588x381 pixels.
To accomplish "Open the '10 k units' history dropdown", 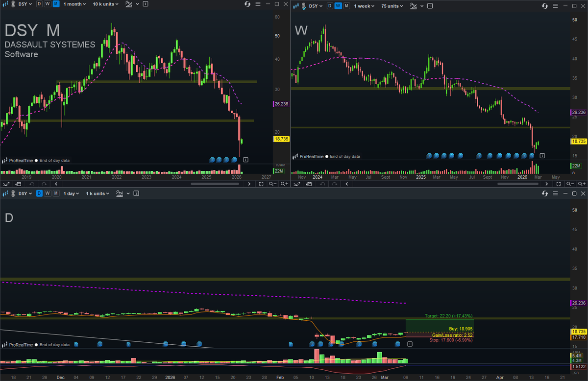I will 105,4.
